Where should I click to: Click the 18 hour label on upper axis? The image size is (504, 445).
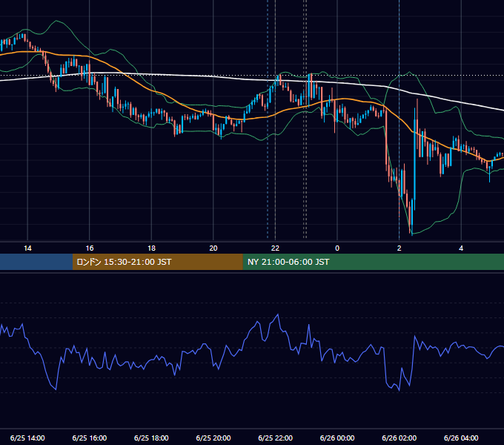tap(151, 248)
